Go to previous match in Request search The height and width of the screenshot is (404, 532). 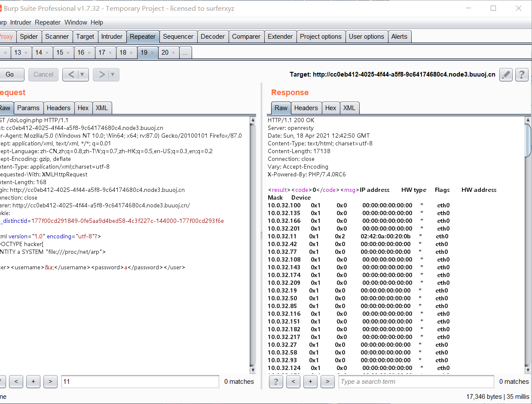coord(16,381)
